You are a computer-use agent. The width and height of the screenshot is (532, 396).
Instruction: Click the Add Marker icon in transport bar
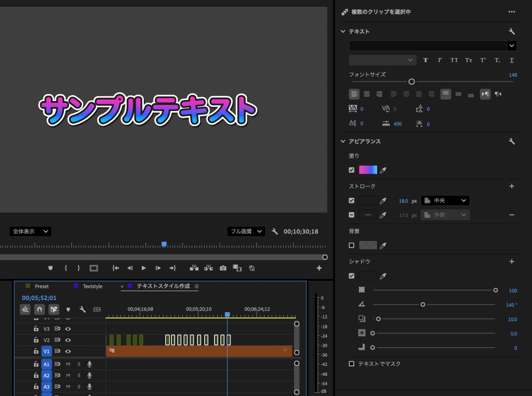50,268
